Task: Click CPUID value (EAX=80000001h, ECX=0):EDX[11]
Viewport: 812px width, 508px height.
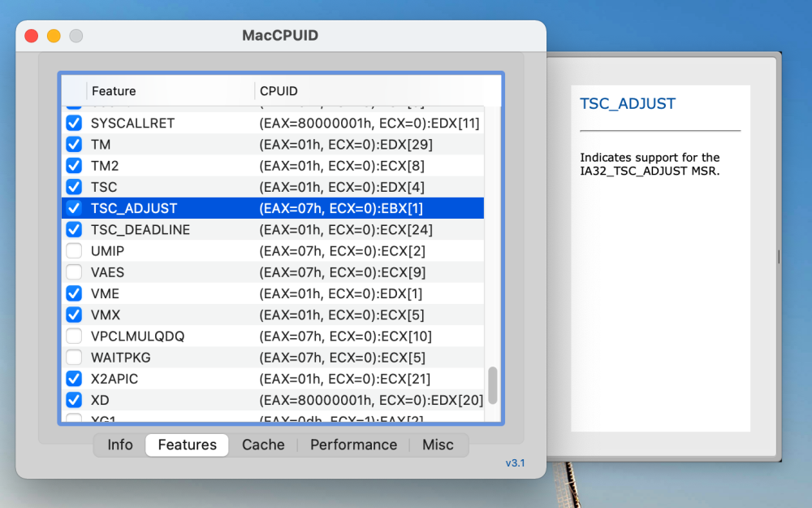Action: point(369,123)
